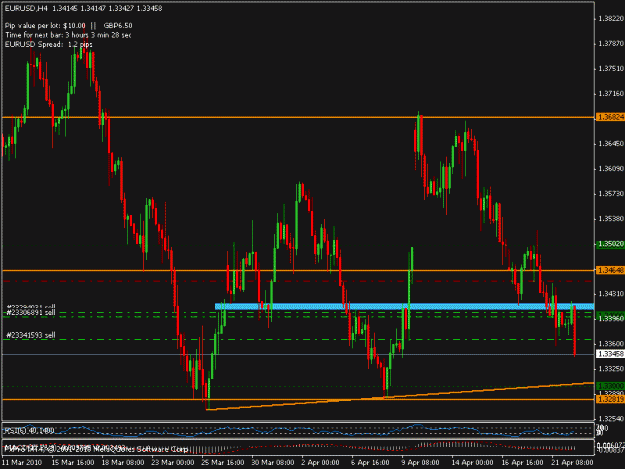Image resolution: width=625 pixels, height=469 pixels.
Task: Click the orange 1.34648 price tag
Action: 610,270
